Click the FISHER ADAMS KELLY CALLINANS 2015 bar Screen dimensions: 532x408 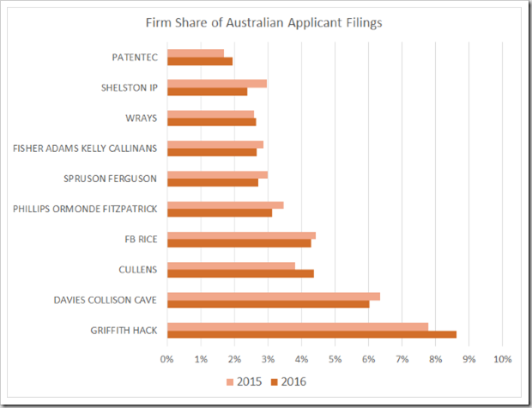click(x=215, y=144)
